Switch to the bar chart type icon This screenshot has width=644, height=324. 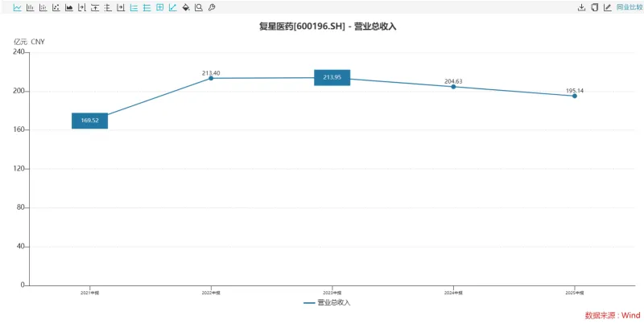(x=31, y=7)
